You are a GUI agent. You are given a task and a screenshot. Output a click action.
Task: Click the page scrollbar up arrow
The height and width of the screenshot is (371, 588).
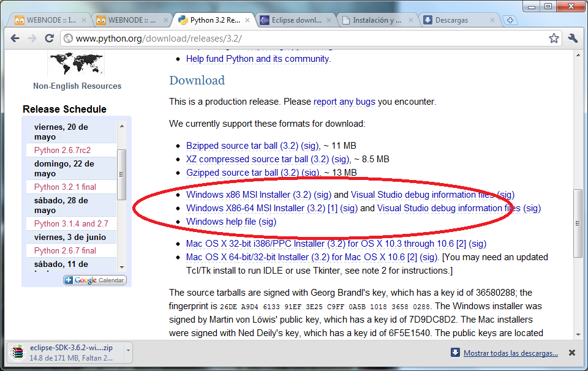point(578,55)
